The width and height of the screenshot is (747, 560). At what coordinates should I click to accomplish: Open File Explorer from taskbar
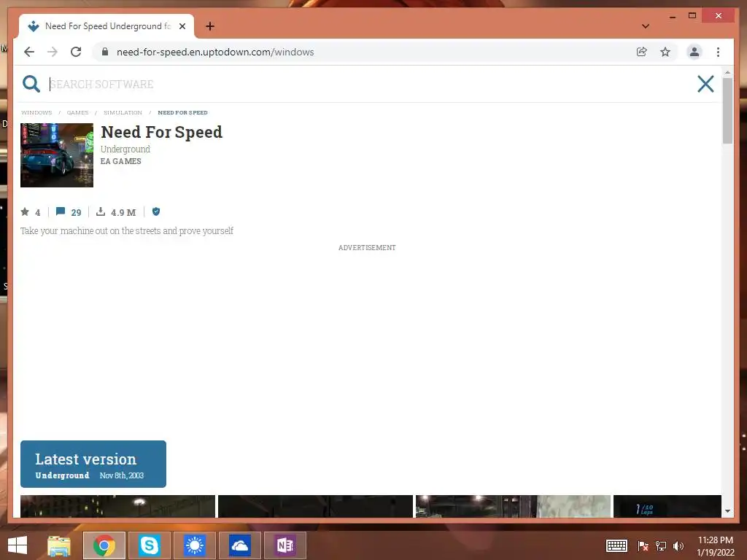59,545
